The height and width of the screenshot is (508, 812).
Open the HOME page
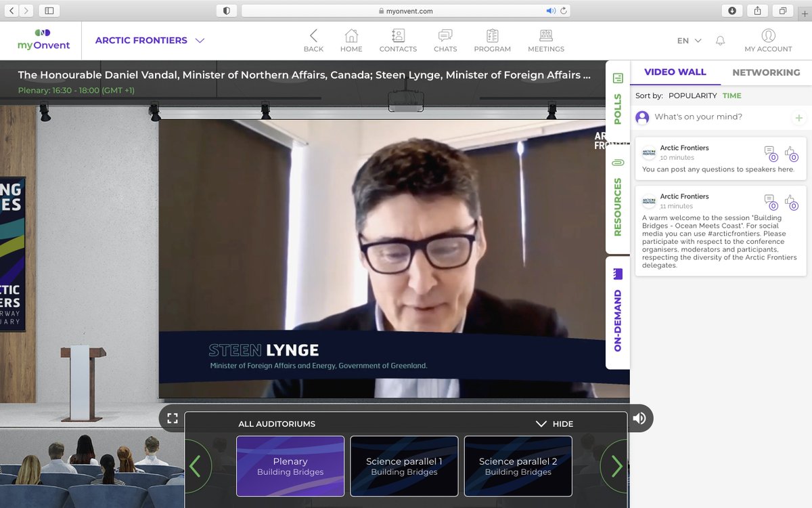351,41
